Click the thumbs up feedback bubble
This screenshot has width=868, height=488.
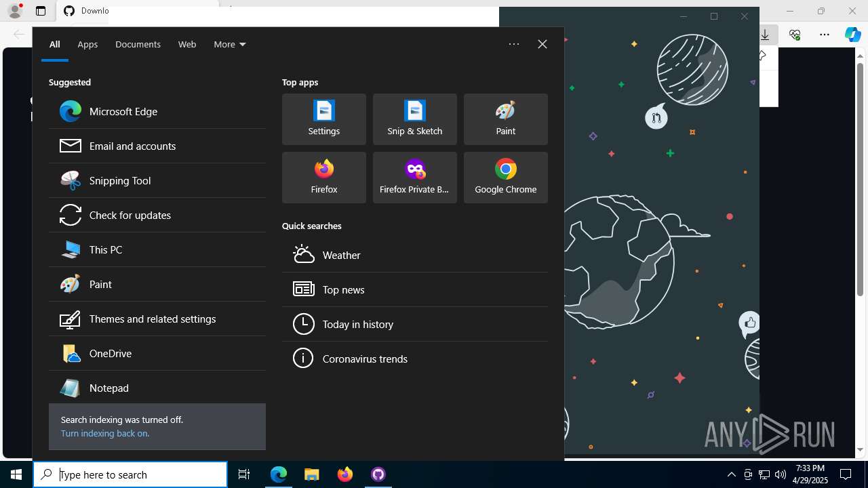[749, 324]
